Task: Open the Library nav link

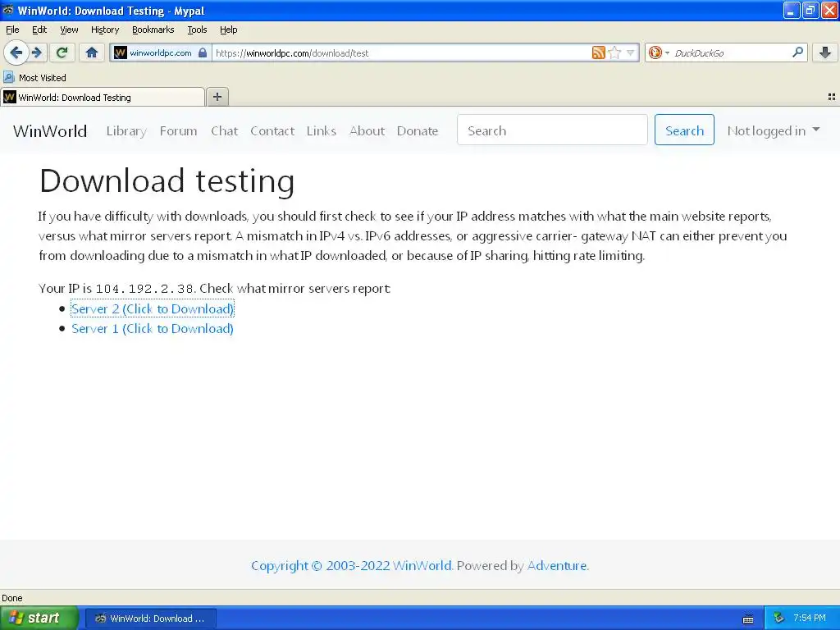Action: [x=126, y=130]
